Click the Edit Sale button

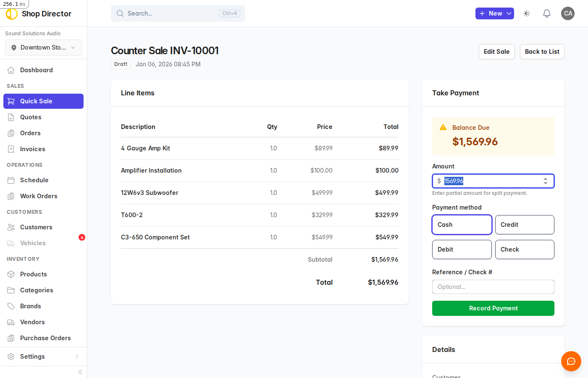pyautogui.click(x=496, y=51)
